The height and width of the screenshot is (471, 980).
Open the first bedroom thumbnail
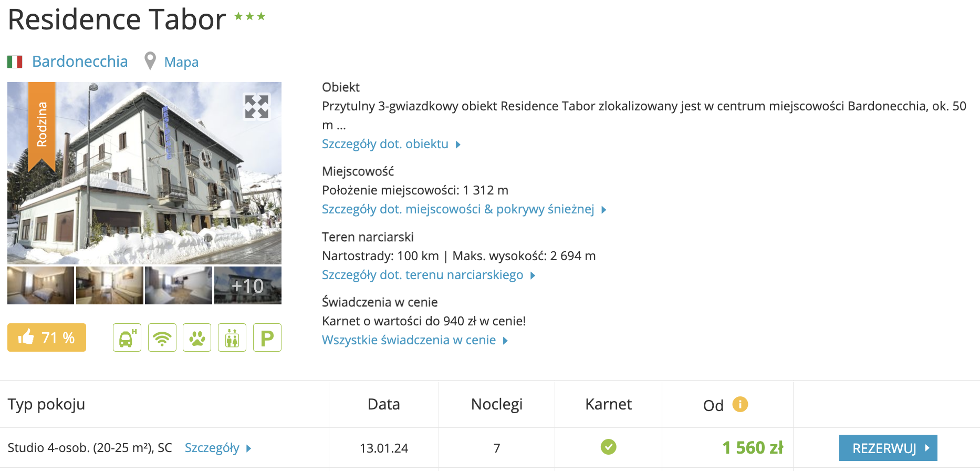40,285
